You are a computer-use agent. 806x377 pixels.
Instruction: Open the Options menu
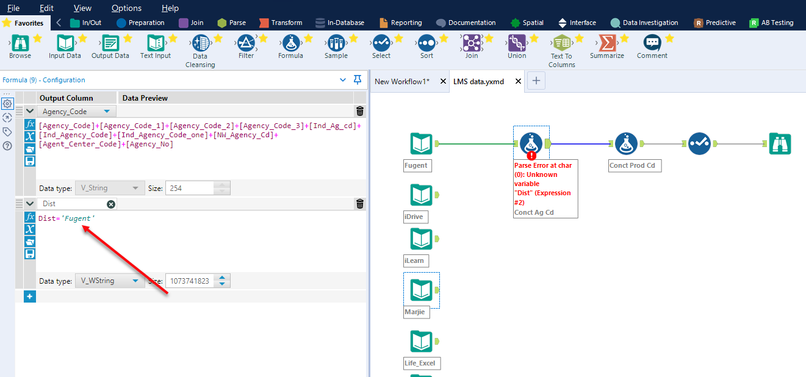coord(126,8)
